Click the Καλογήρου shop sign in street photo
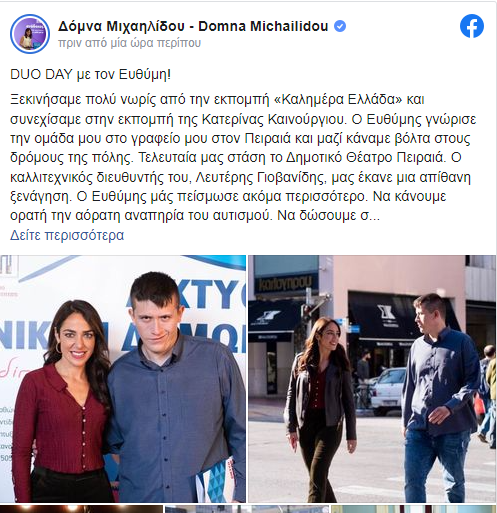The height and width of the screenshot is (513, 497). coord(284,283)
